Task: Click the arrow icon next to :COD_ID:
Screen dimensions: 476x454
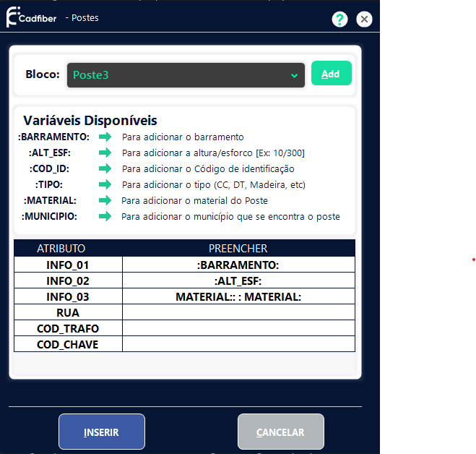Action: [105, 168]
